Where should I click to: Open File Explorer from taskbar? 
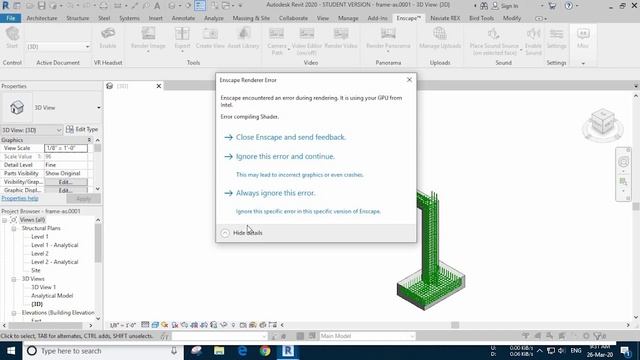[x=219, y=351]
